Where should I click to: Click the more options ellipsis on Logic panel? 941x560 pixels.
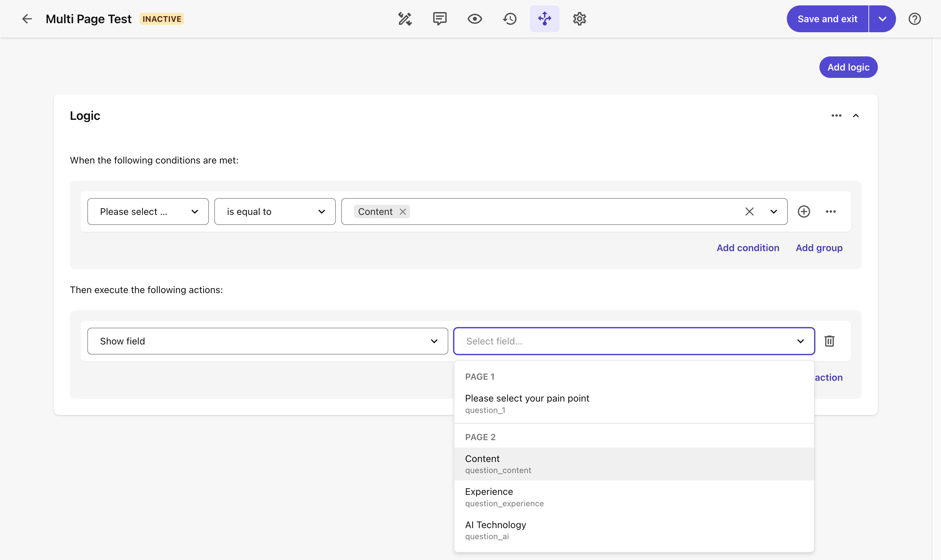[836, 115]
